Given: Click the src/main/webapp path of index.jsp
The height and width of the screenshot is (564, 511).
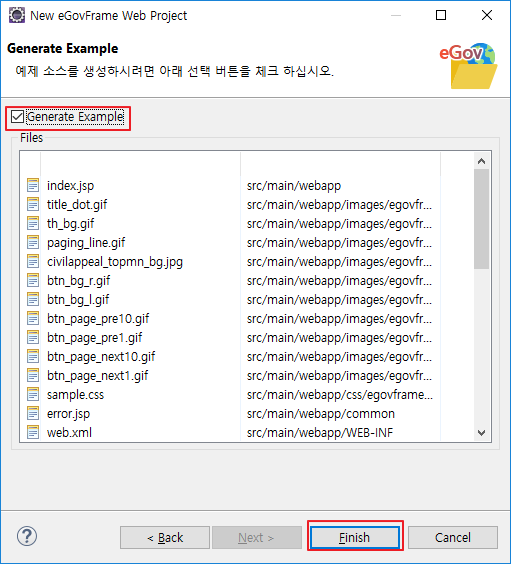Looking at the screenshot, I should pos(294,186).
